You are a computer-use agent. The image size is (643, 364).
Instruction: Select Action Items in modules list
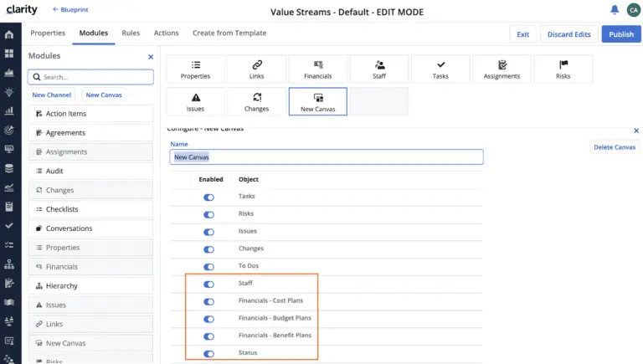tap(90, 114)
